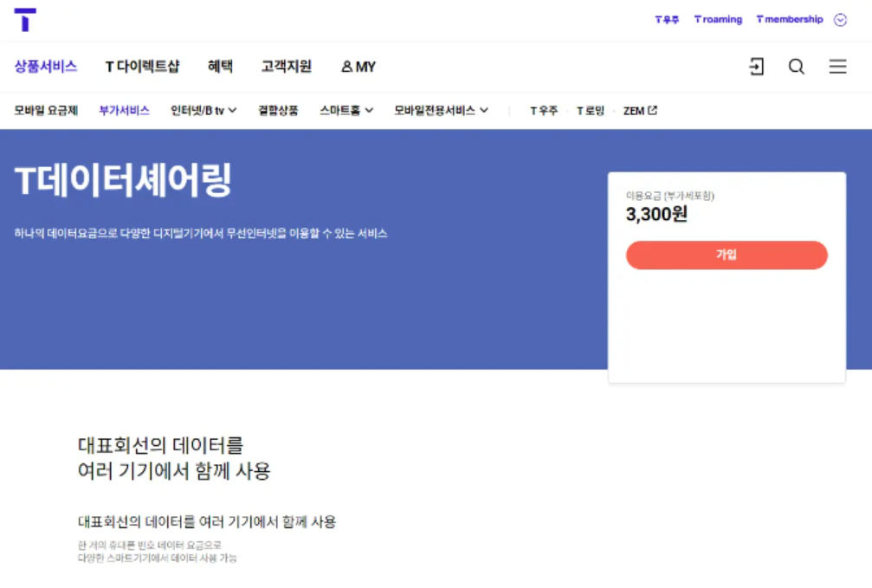Go to the 부가서비스 submenu
872x588 pixels.
[124, 110]
